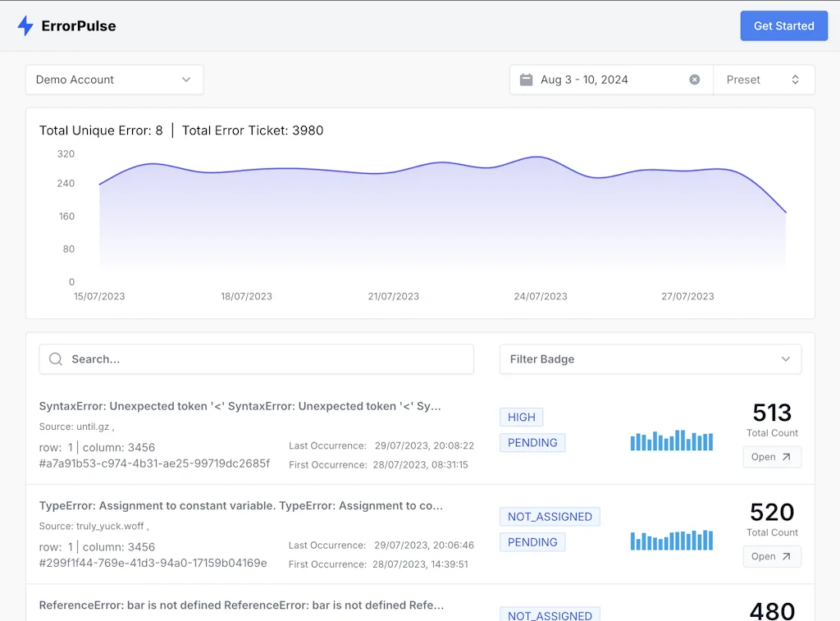The width and height of the screenshot is (840, 621).
Task: Open the TypeError ticket via its Open button
Action: click(772, 556)
